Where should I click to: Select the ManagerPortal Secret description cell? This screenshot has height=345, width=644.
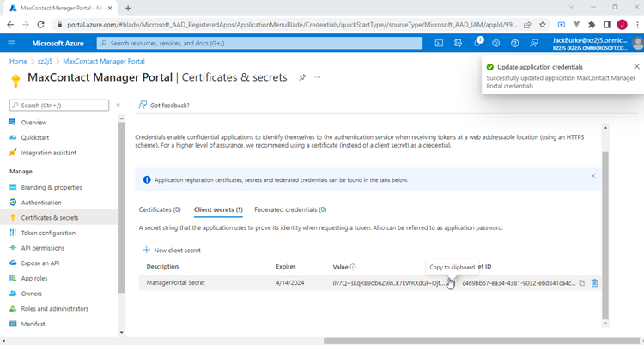(x=176, y=282)
